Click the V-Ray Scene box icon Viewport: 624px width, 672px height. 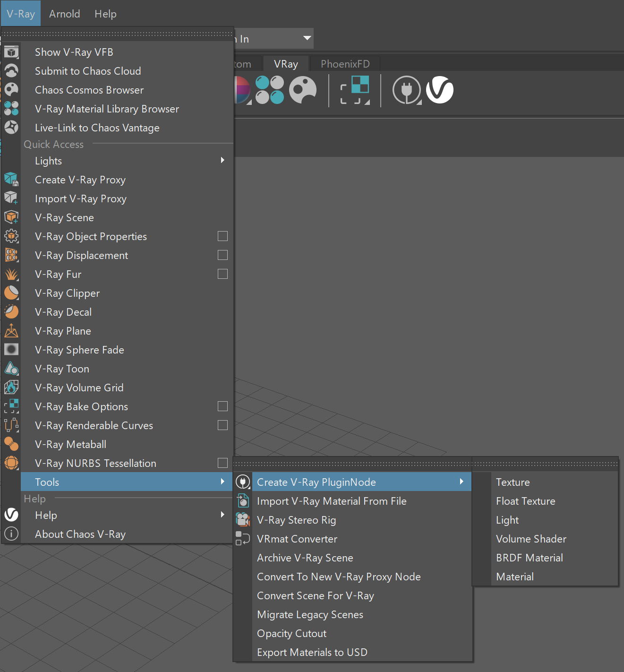[x=11, y=217]
